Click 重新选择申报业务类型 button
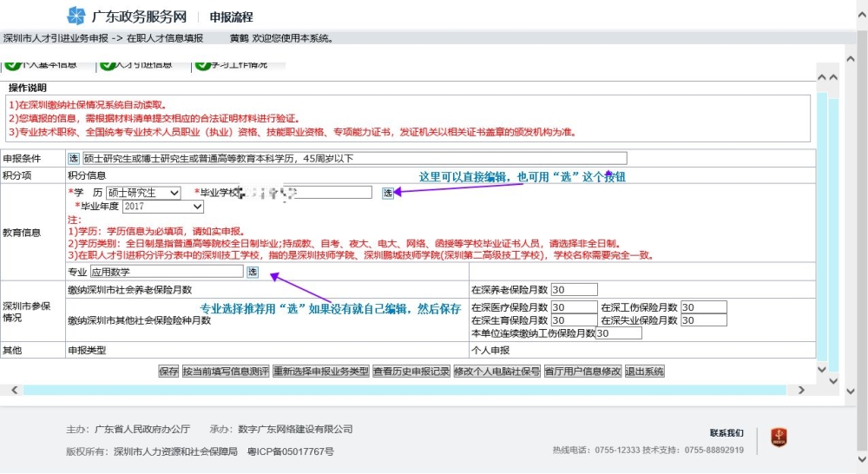 click(320, 371)
